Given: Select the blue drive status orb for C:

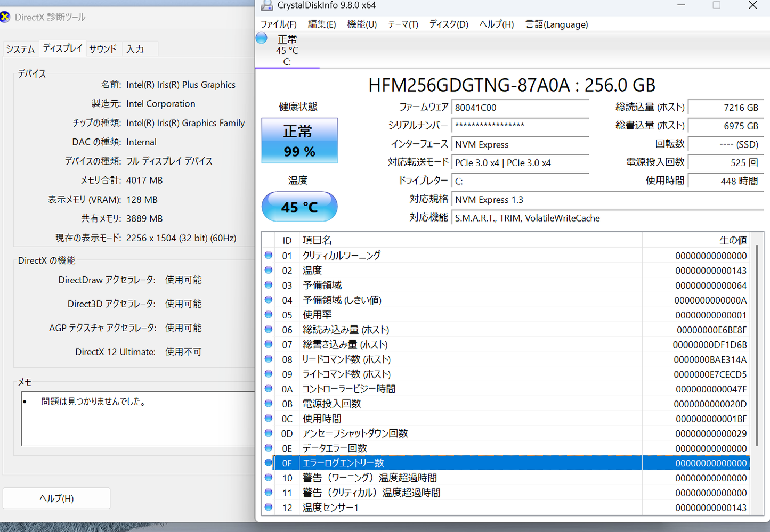Looking at the screenshot, I should [262, 38].
